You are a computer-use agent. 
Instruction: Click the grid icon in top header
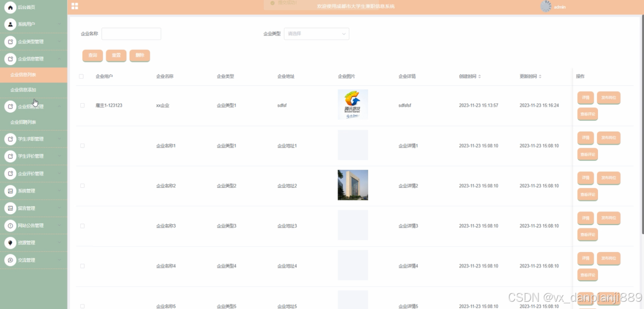tap(75, 6)
